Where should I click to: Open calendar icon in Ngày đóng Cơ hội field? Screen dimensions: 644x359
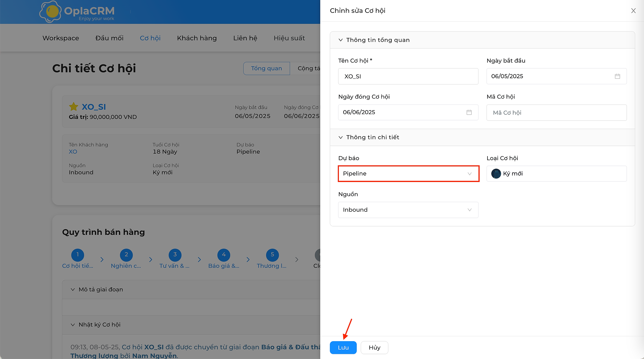coord(469,112)
